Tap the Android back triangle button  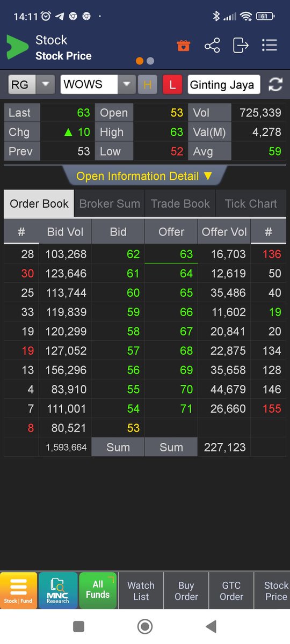click(211, 626)
